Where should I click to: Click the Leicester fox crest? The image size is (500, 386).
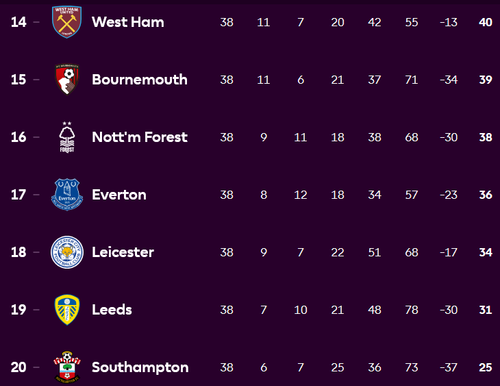click(x=67, y=252)
